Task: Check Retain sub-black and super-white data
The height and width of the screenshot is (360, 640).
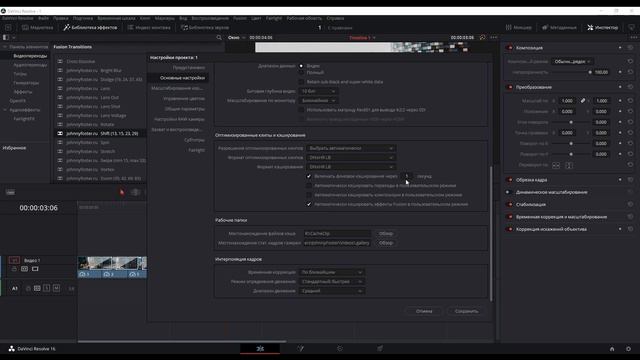Action: tap(301, 82)
